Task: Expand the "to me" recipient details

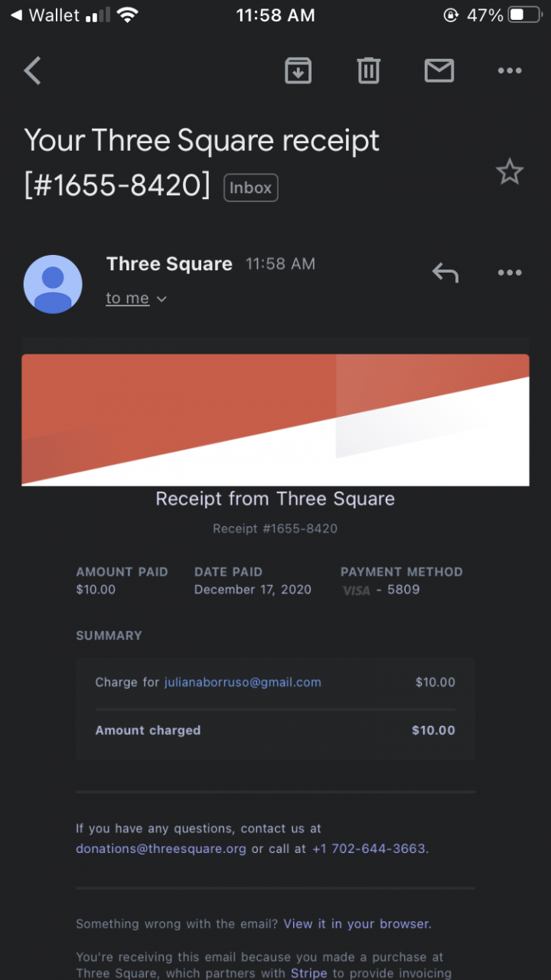Action: 136,299
